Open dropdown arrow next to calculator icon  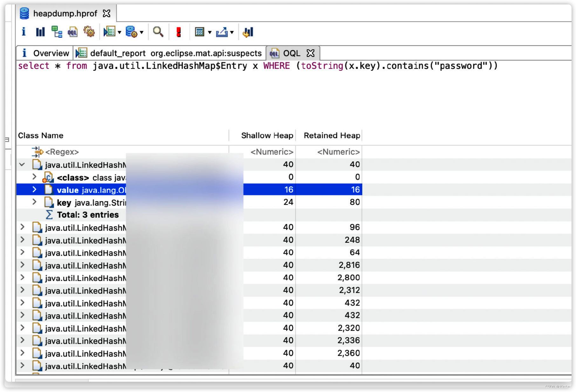tap(210, 32)
